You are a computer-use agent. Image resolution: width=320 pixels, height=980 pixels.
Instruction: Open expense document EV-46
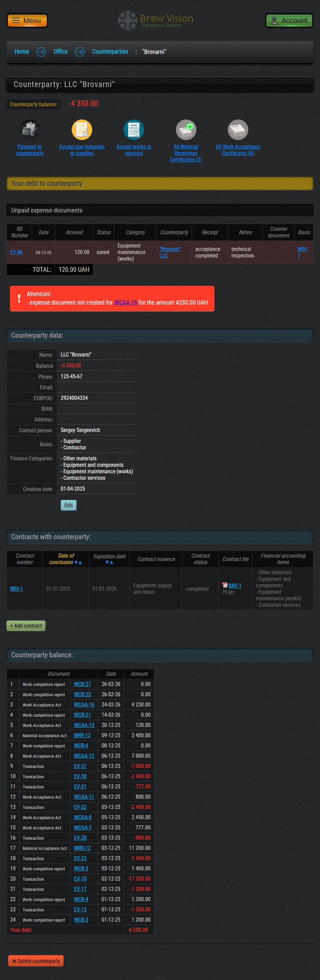[16, 252]
